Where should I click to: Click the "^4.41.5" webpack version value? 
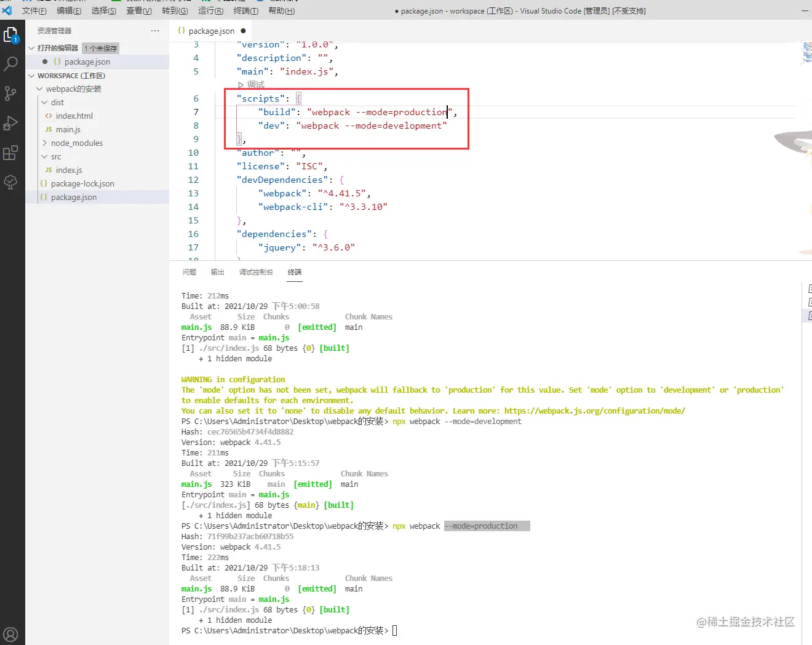tap(343, 193)
